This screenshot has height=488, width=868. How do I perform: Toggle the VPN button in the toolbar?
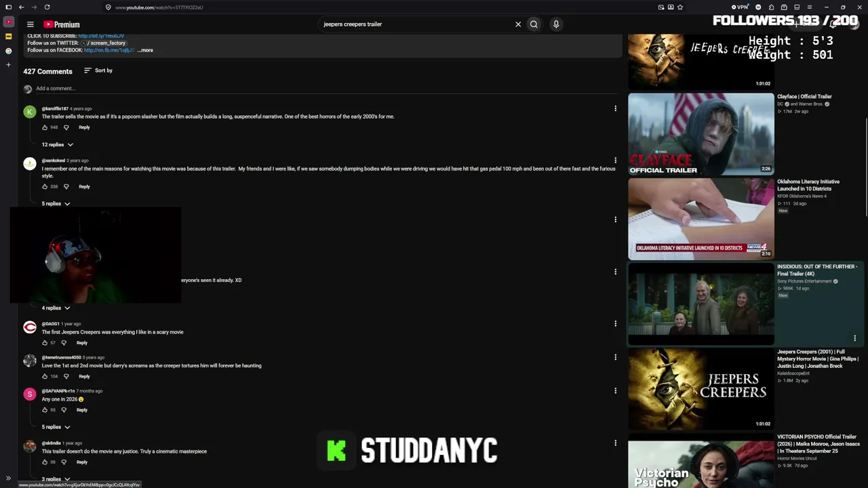(x=740, y=7)
